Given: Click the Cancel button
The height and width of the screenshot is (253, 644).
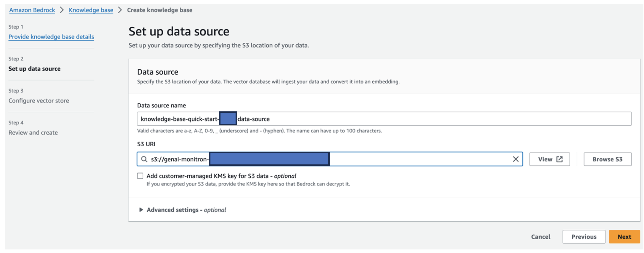Looking at the screenshot, I should 540,237.
